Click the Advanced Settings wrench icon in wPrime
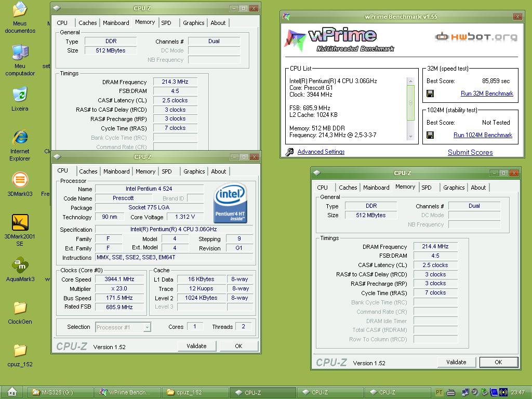This screenshot has width=532, height=399. [x=289, y=152]
